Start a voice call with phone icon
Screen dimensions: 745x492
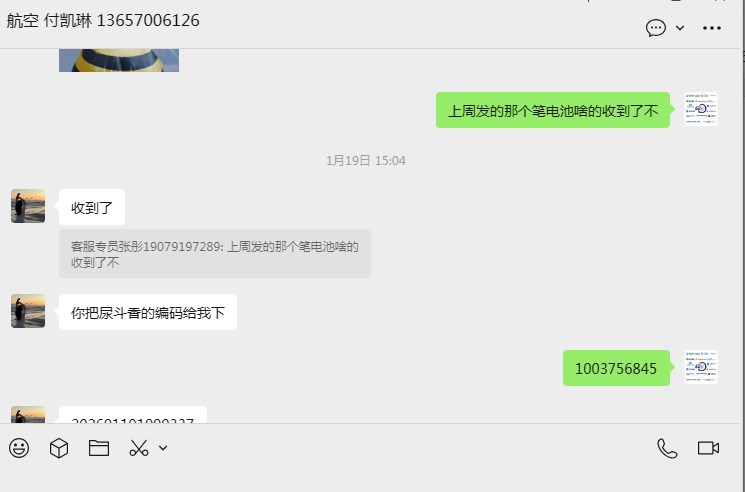tap(667, 448)
